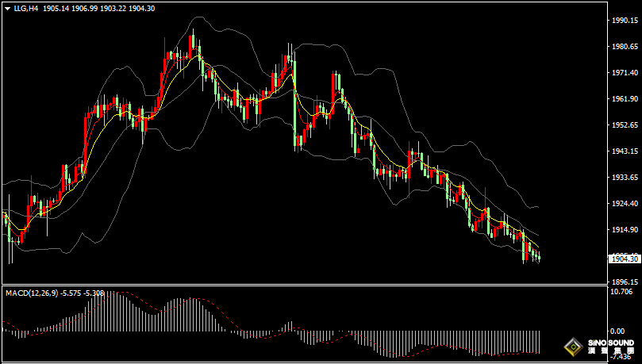Click the 1990.15 price axis label
This screenshot has width=642, height=364.
pyautogui.click(x=625, y=21)
